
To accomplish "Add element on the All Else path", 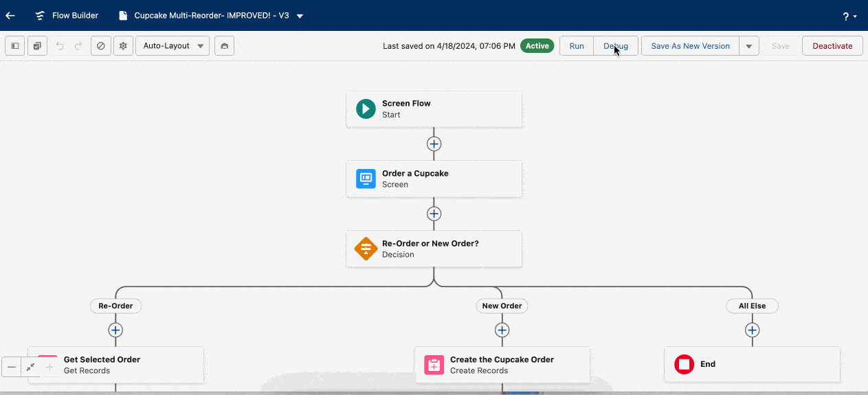I will tap(753, 330).
